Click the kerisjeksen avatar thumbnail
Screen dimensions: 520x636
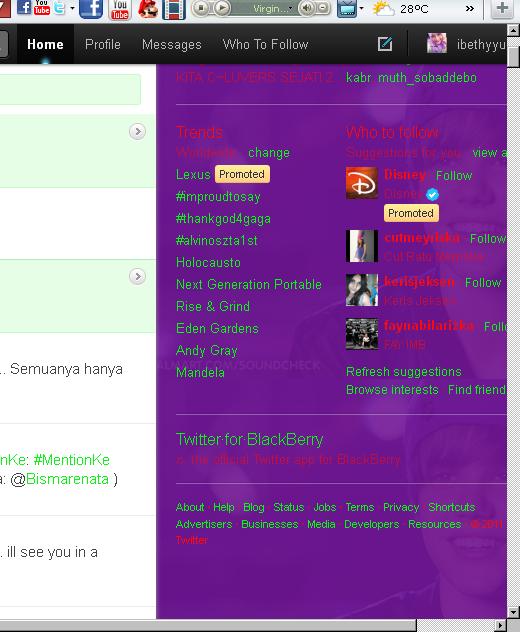362,290
